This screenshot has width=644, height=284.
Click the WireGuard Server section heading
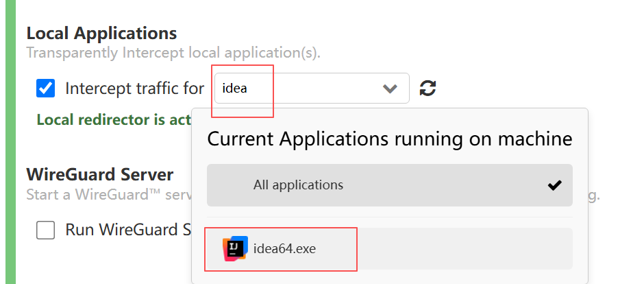pos(100,175)
